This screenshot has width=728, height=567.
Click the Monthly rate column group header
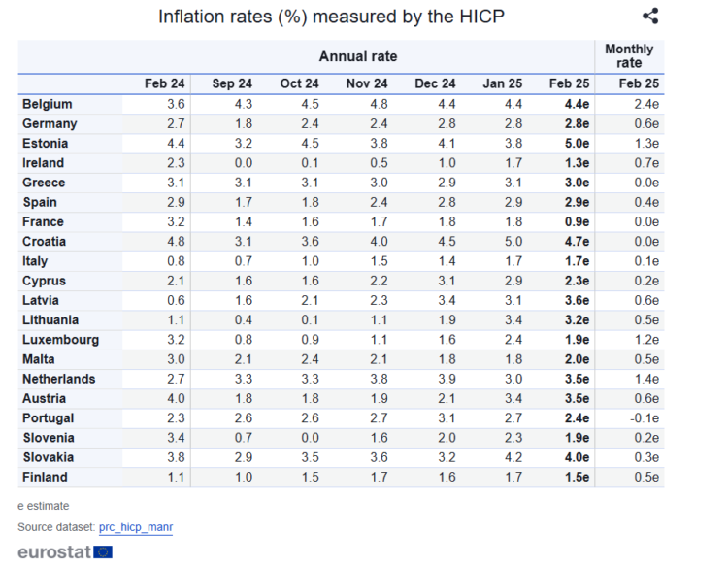[x=629, y=56]
